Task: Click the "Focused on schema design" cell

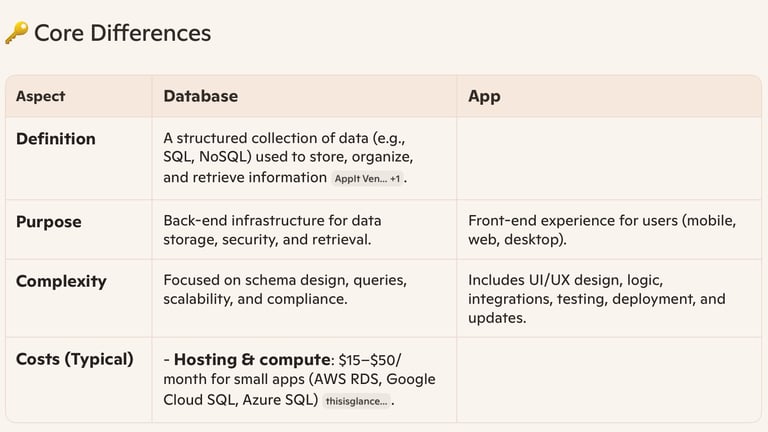Action: click(x=284, y=290)
